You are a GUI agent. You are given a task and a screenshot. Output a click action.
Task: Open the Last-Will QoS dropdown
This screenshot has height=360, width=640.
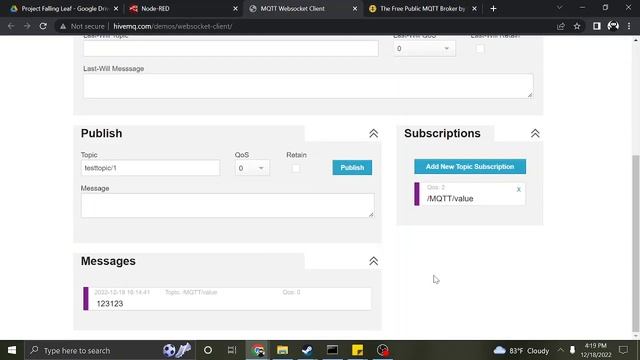click(424, 49)
